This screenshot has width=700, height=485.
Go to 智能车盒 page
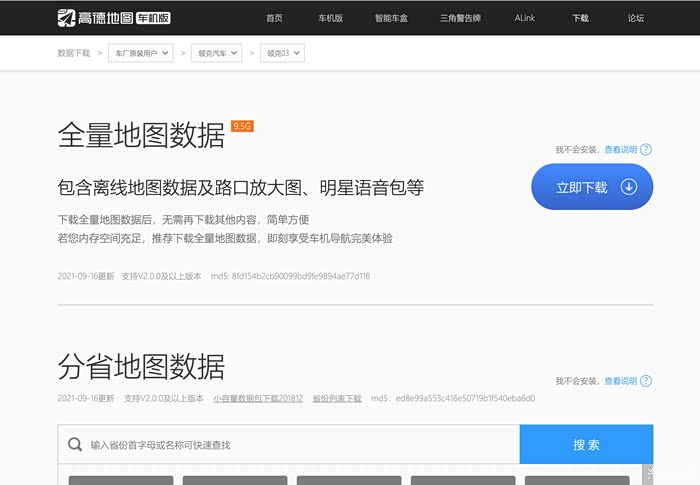point(391,18)
